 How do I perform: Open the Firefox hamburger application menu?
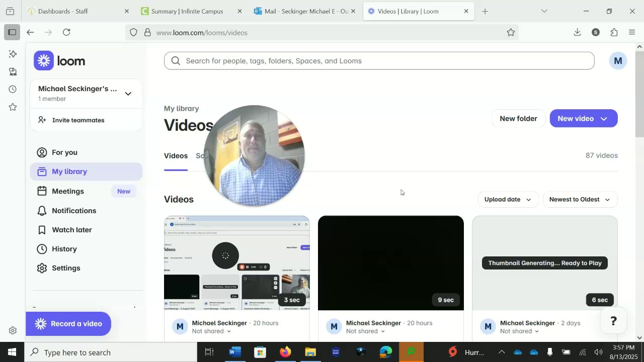coord(632,32)
